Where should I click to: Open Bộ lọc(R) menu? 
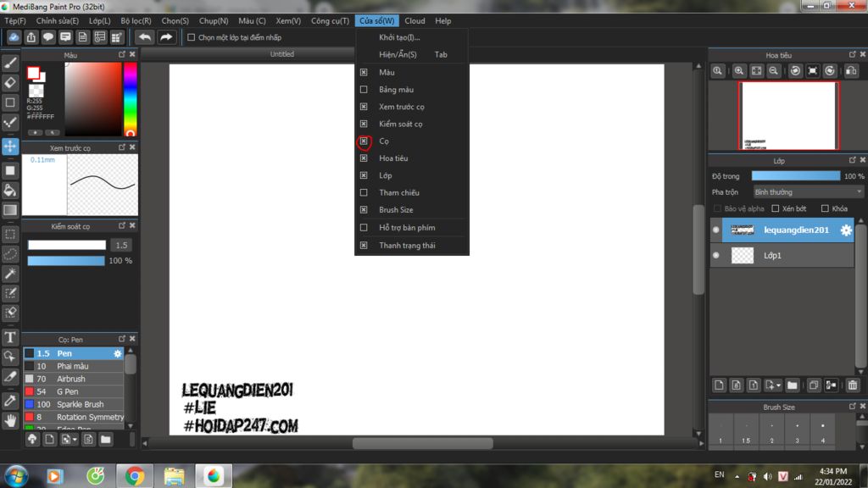(136, 20)
